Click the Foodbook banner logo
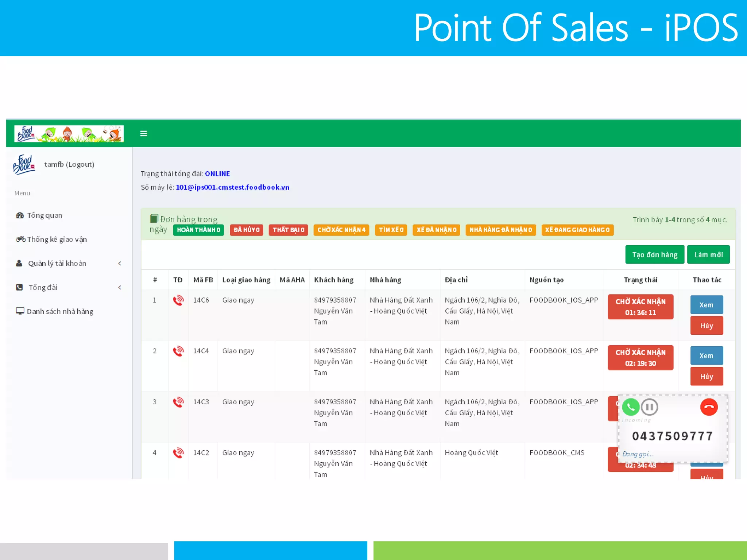This screenshot has height=560, width=747. pyautogui.click(x=69, y=133)
